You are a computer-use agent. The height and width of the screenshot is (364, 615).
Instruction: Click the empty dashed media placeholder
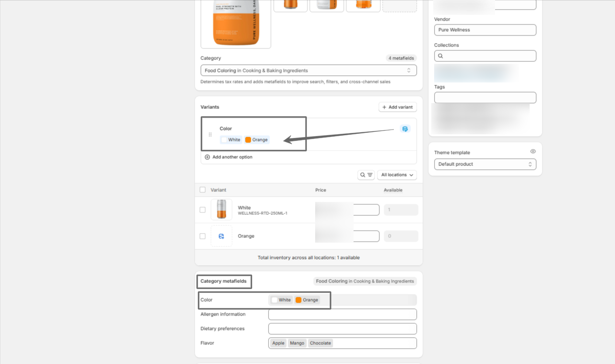click(x=399, y=5)
